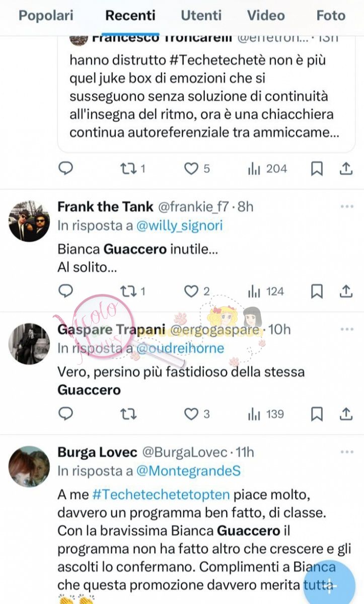Bookmark the top tweet with 204 views

[317, 169]
